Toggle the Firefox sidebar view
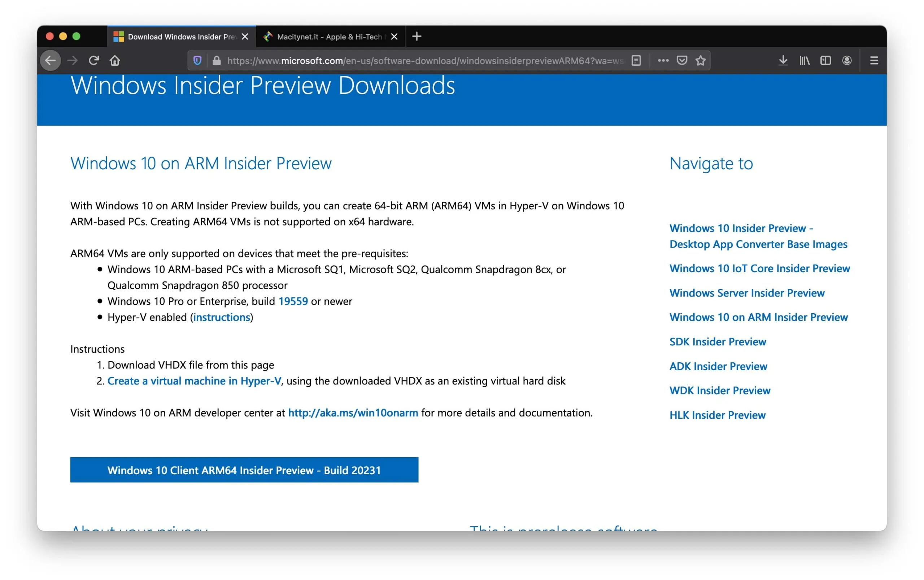The height and width of the screenshot is (580, 924). pos(825,60)
